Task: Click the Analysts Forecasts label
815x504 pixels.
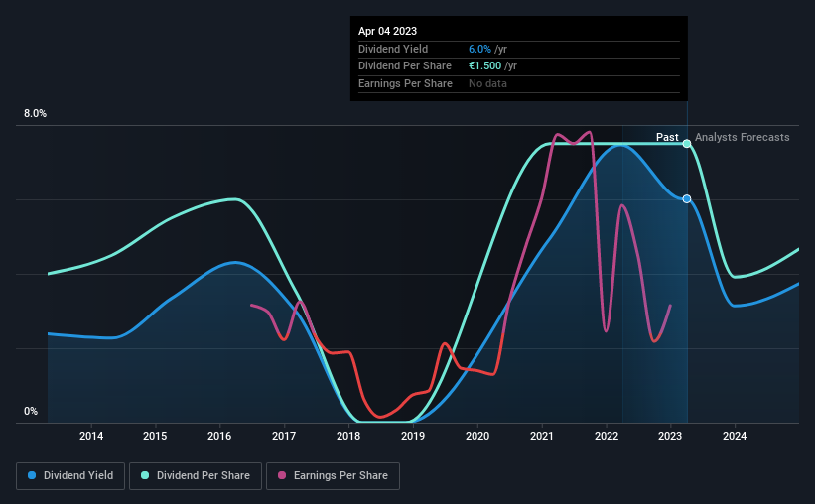Action: (743, 137)
